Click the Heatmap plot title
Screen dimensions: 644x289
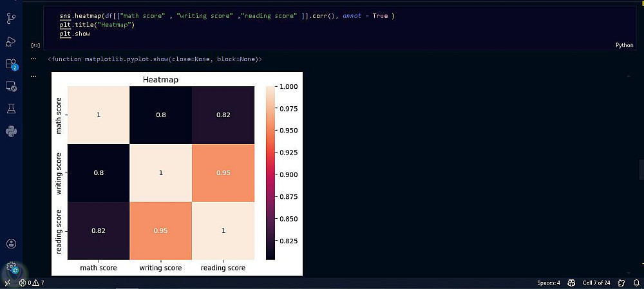pos(160,80)
